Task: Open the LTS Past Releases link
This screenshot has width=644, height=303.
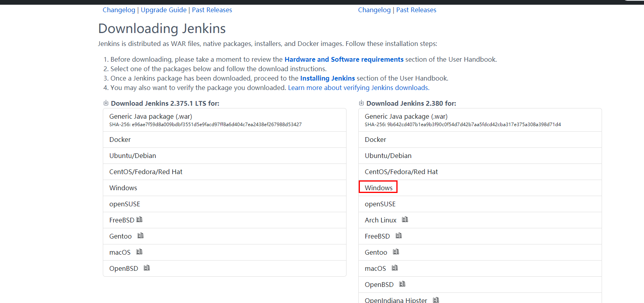Action: [x=212, y=10]
